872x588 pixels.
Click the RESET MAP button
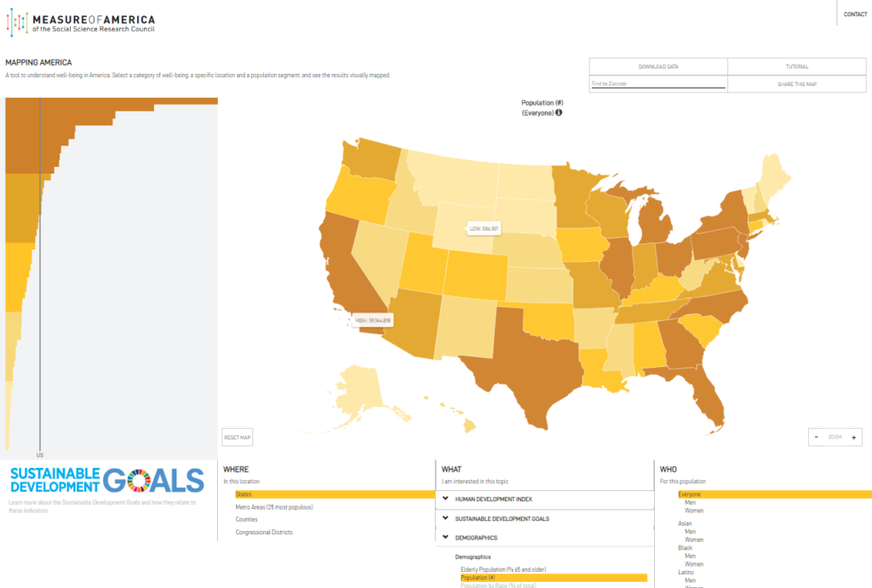tap(236, 437)
